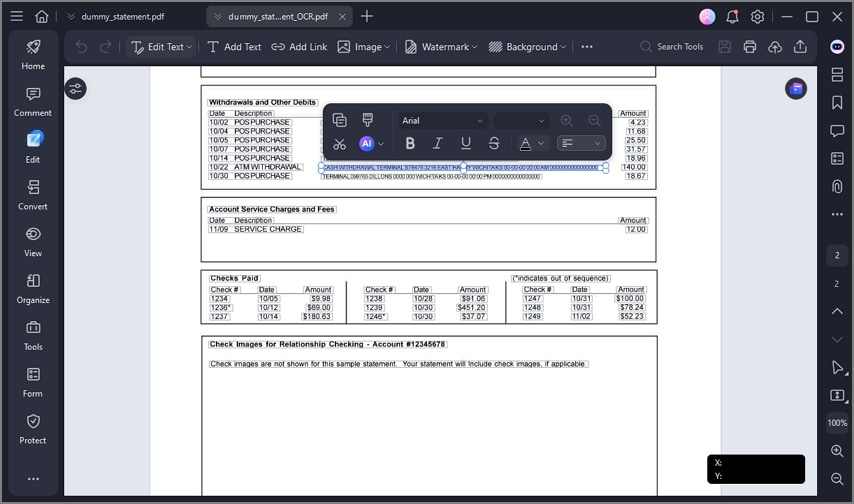Image resolution: width=854 pixels, height=504 pixels.
Task: Toggle underline formatting
Action: coord(466,143)
